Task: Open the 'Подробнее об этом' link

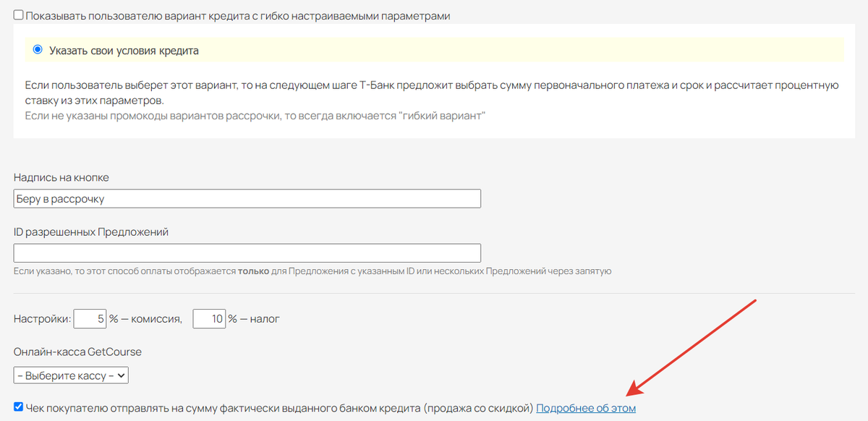Action: (586, 409)
